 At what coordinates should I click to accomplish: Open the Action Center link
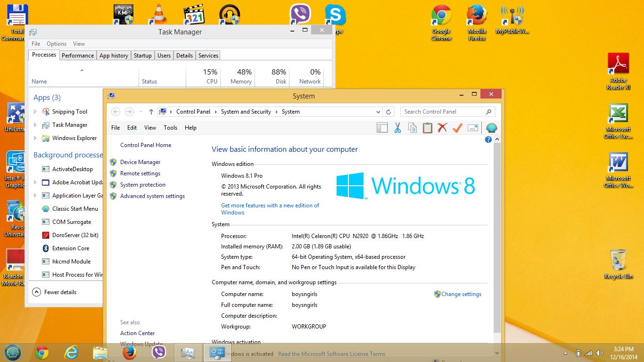(137, 333)
